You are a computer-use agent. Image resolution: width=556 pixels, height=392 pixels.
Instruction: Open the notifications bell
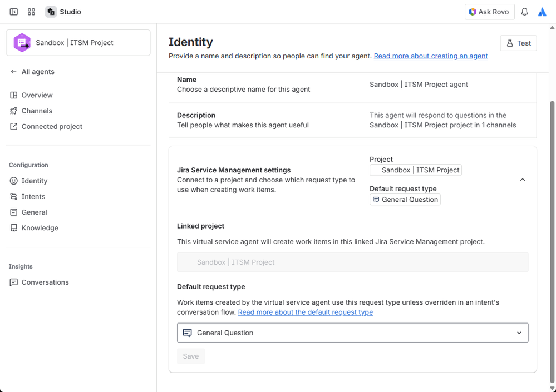point(524,12)
